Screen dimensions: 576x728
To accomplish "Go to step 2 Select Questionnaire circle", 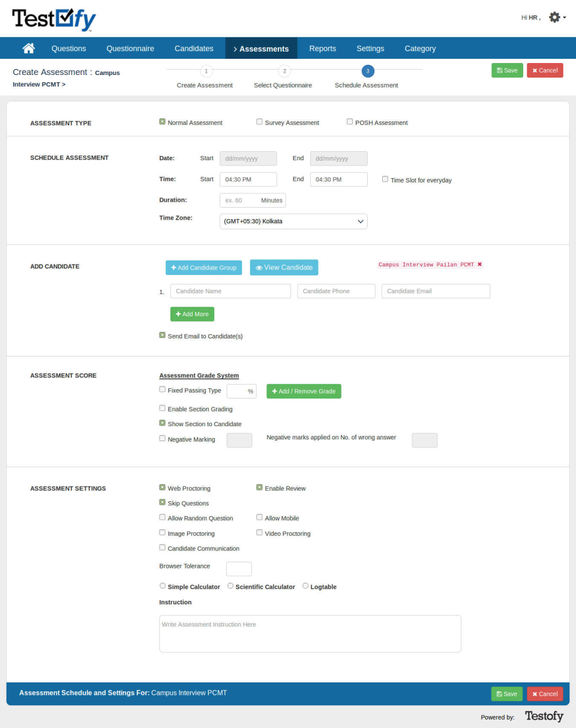I will point(284,71).
